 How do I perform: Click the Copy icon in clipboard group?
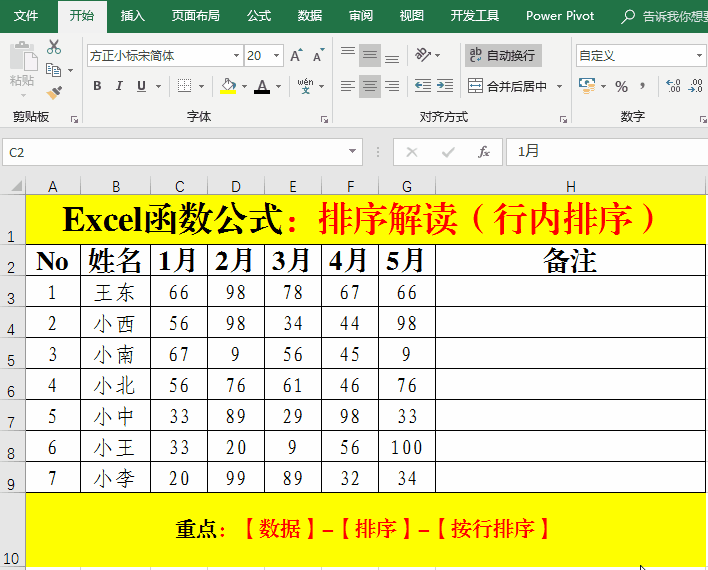tap(53, 70)
